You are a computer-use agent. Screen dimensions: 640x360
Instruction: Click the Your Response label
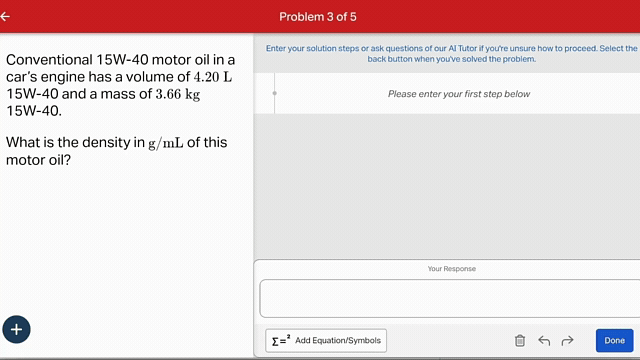pos(451,269)
